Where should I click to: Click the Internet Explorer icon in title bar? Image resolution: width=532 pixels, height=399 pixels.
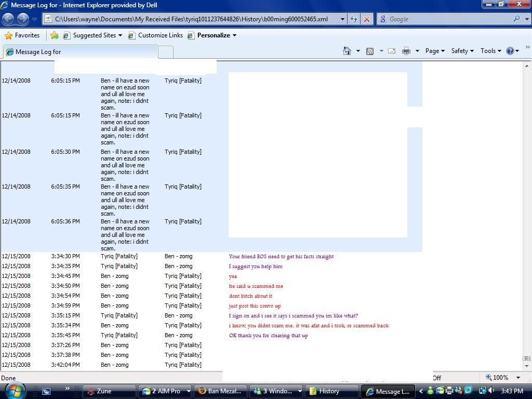(5, 5)
